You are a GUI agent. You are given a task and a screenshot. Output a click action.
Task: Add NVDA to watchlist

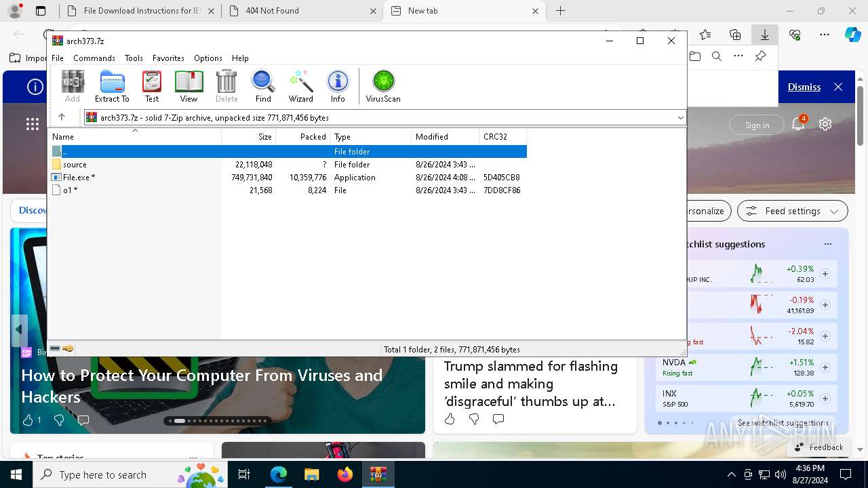pyautogui.click(x=825, y=367)
